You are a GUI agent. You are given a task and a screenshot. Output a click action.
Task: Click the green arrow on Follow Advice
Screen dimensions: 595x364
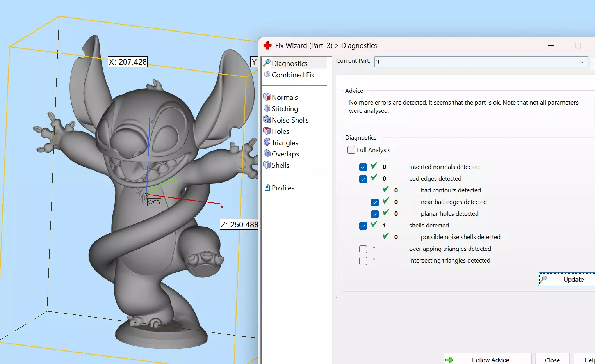click(449, 360)
